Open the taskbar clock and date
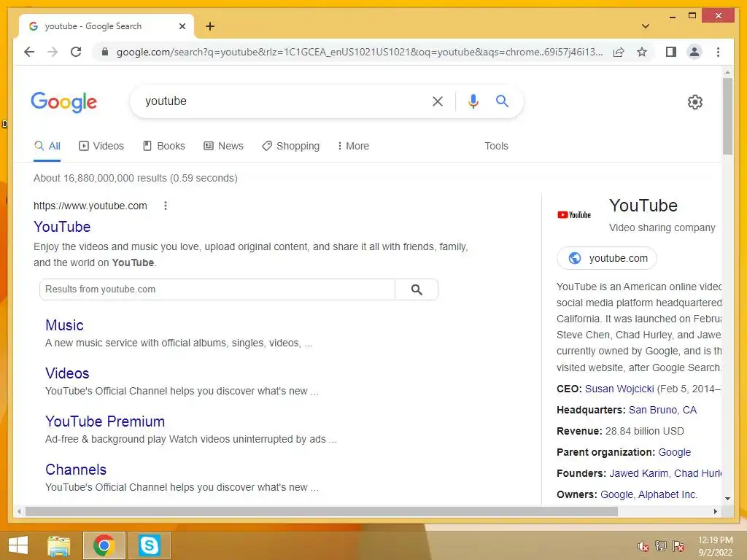 point(715,546)
